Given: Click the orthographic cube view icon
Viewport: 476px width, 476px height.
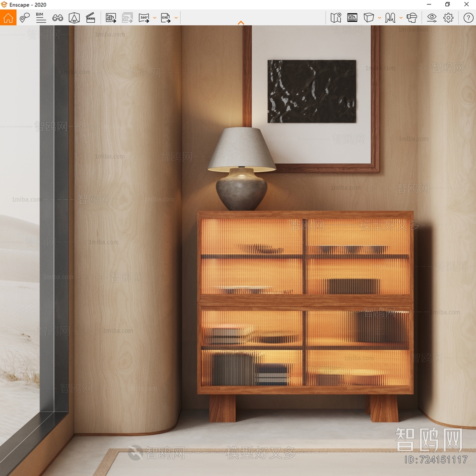Looking at the screenshot, I should [369, 18].
